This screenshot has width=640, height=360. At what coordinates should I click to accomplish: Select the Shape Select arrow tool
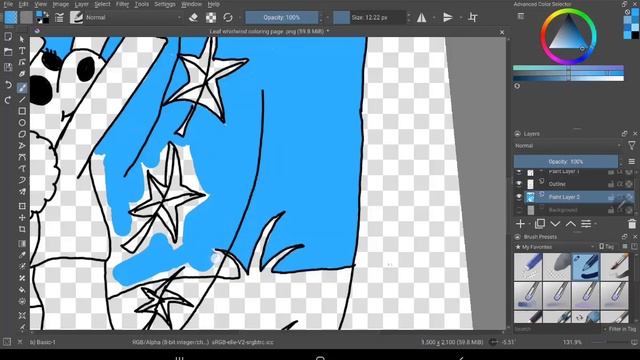pos(22,39)
